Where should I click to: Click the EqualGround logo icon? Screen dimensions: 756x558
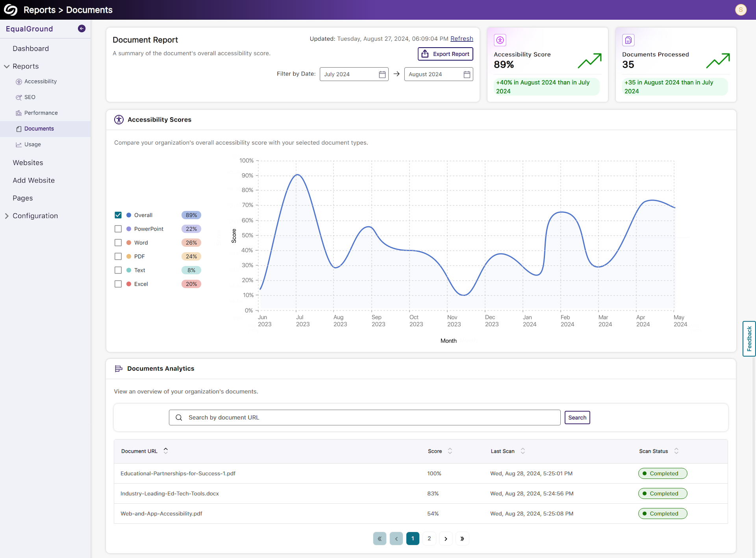[x=11, y=10]
